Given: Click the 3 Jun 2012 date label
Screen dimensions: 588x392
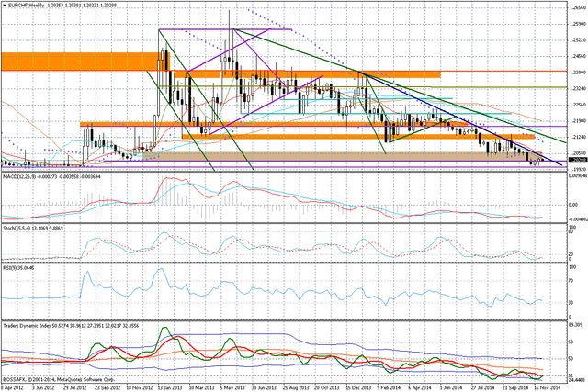Looking at the screenshot, I should click(x=42, y=388).
